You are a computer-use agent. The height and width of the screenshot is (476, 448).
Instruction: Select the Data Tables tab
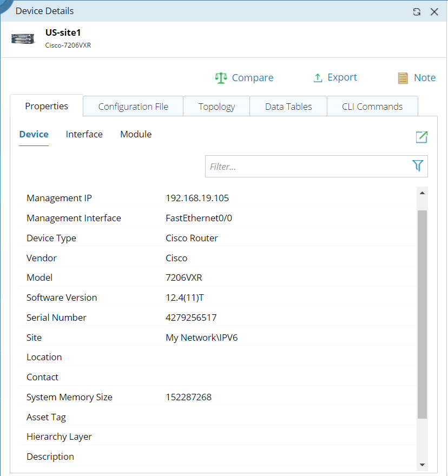pos(288,107)
